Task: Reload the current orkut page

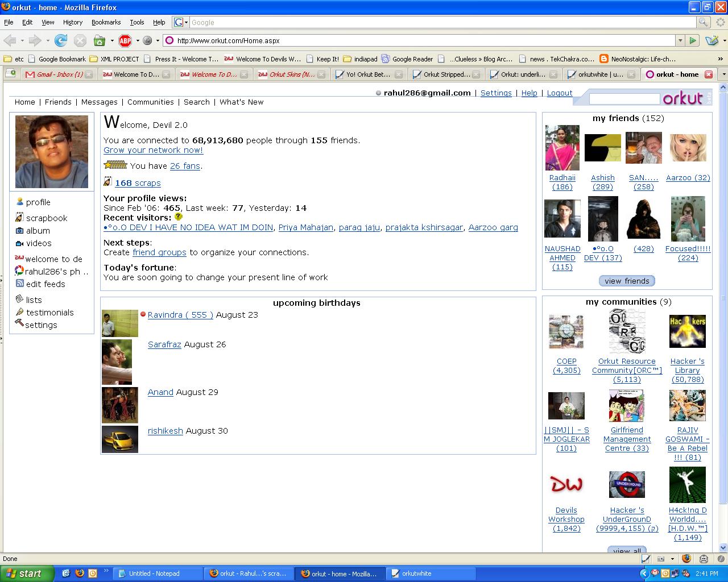Action: point(61,40)
